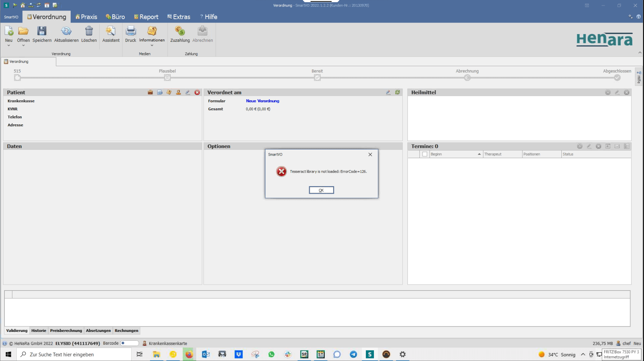Toggle the Barcode switch in the status bar
644x361 pixels.
(x=130, y=343)
